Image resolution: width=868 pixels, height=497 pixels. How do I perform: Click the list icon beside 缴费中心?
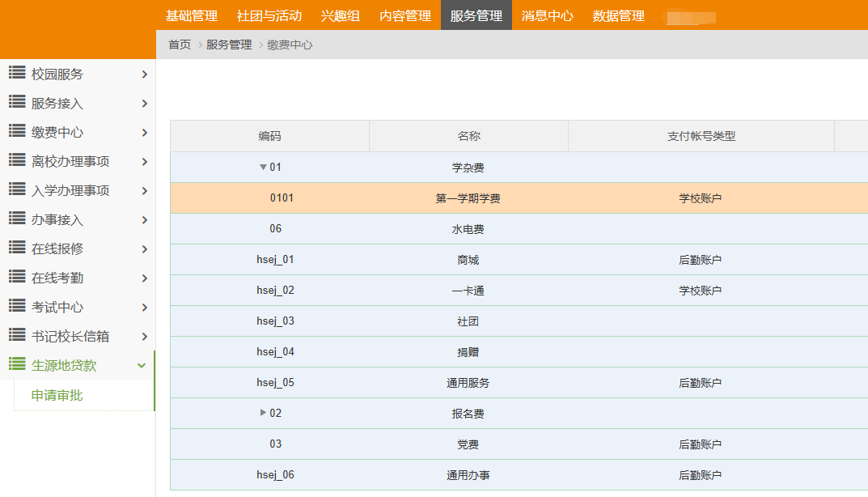coord(17,131)
